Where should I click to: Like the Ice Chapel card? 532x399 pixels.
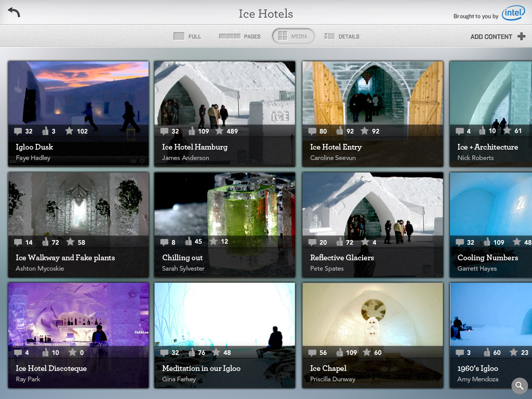click(340, 353)
